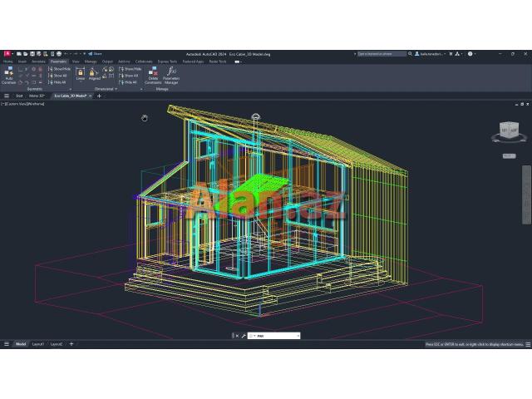Screen dimensions: 532x399
Task: Click the search field in title bar
Action: (x=382, y=53)
